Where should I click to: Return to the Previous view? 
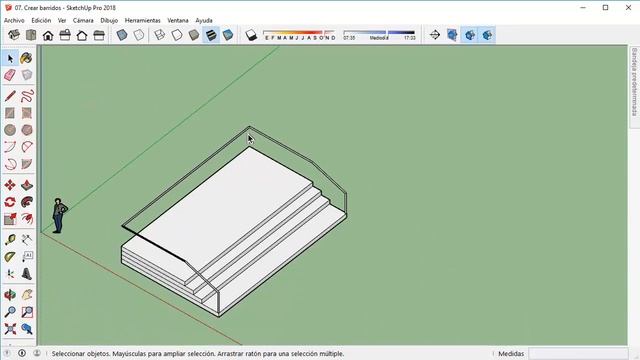coord(27,329)
